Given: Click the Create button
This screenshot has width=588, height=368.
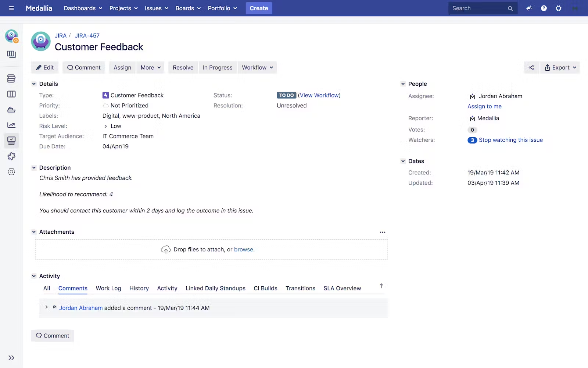Looking at the screenshot, I should pos(259,8).
